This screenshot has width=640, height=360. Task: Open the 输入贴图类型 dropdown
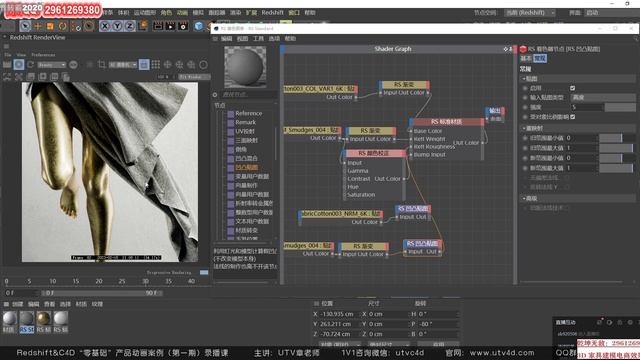(603, 98)
